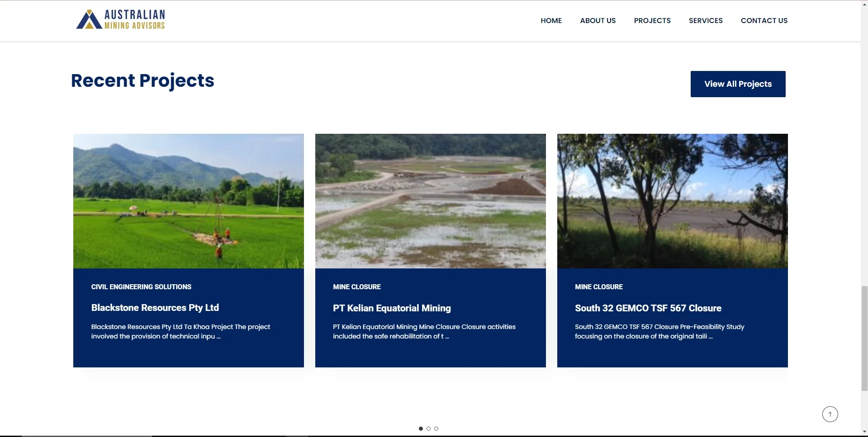Click the scroll-to-top arrow icon
Viewport: 868px width, 437px height.
pyautogui.click(x=830, y=414)
